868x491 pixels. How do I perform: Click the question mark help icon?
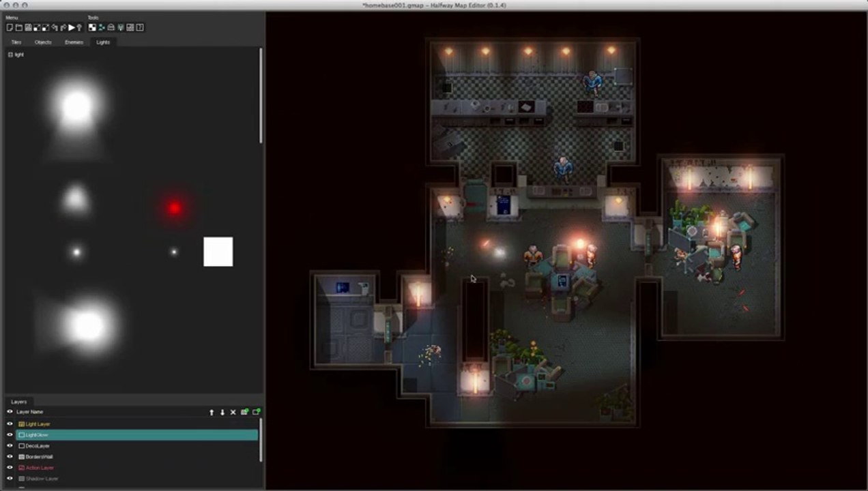(140, 27)
